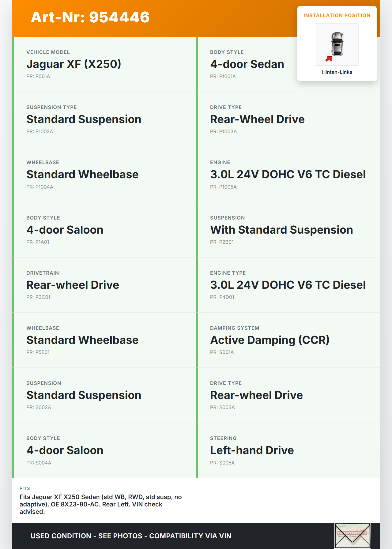The width and height of the screenshot is (392, 549).
Task: Click the Art-Nr: 954446 heading
Action: [x=90, y=17]
